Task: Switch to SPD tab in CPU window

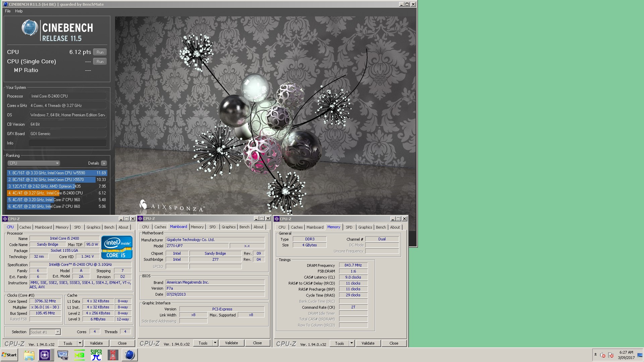Action: 77,227
